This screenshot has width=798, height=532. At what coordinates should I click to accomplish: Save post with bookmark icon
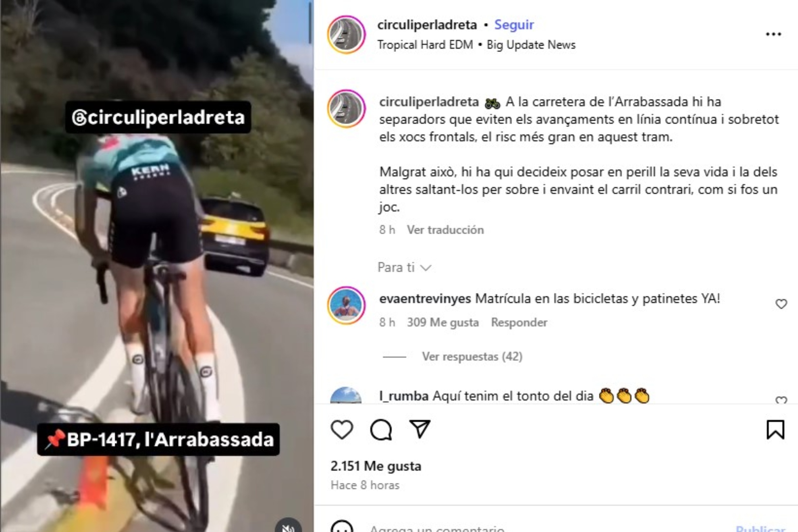(775, 429)
